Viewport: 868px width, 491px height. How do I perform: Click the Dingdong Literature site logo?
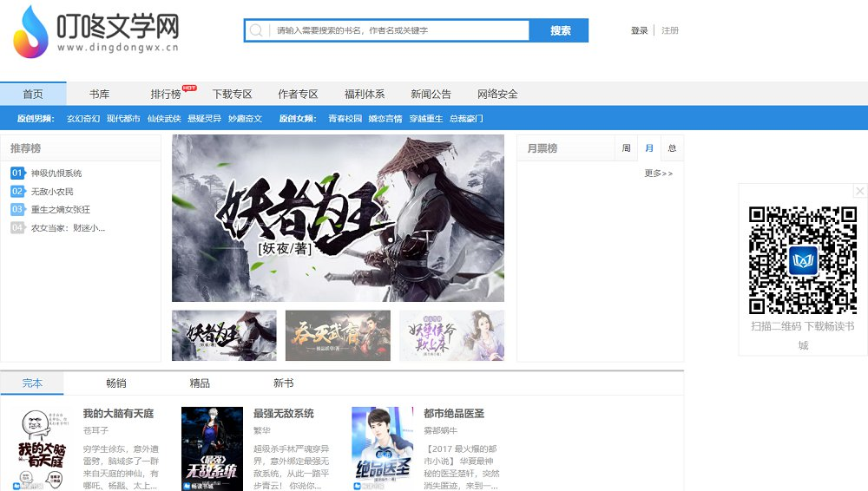pyautogui.click(x=95, y=31)
